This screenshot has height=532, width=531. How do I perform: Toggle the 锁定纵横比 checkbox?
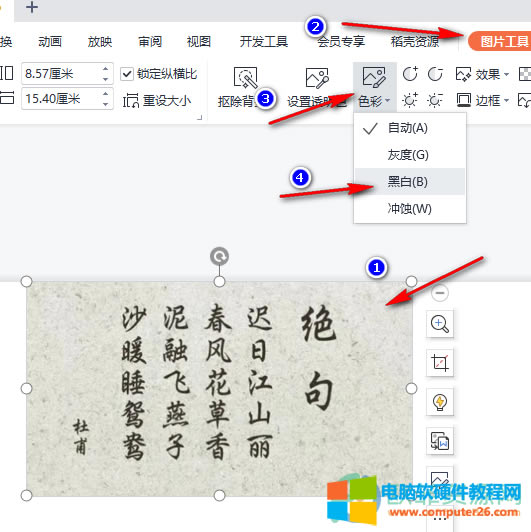pyautogui.click(x=127, y=74)
